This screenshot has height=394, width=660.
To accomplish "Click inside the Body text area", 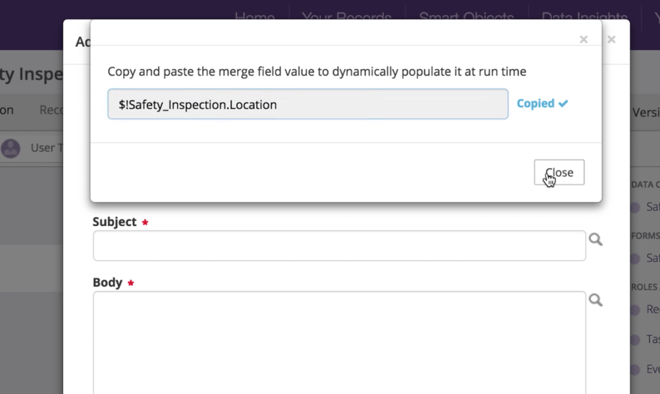I will point(339,343).
